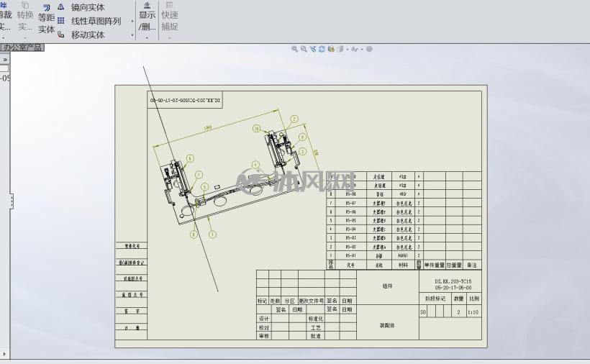
Task: Click the blue rotate view icon
Action: click(x=322, y=49)
